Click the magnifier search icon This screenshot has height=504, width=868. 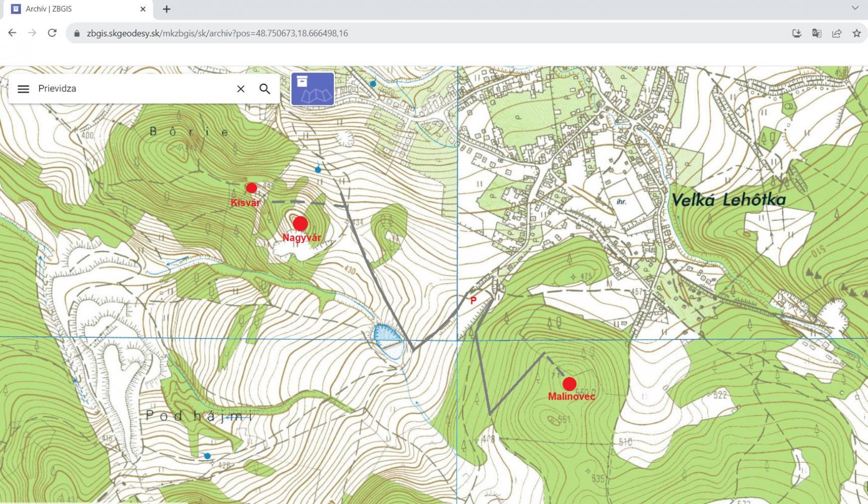pos(265,89)
